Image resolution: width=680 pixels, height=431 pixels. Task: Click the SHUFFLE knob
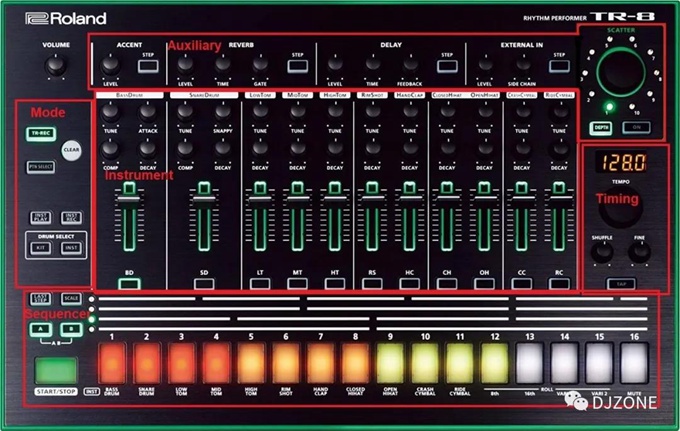[602, 252]
